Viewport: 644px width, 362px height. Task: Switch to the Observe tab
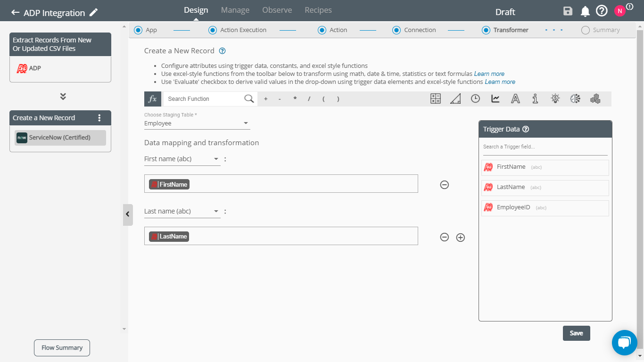point(277,10)
